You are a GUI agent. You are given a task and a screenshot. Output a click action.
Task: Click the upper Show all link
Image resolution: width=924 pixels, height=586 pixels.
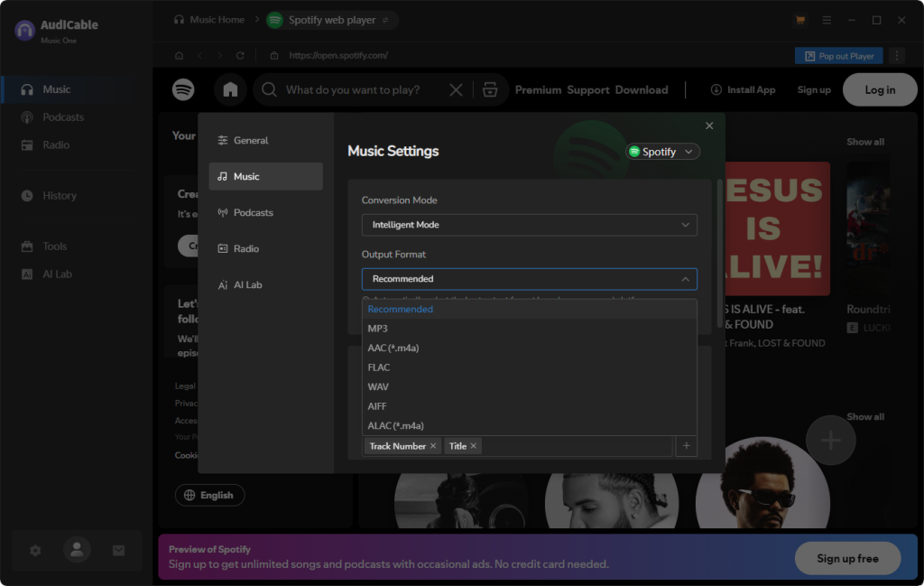(865, 142)
